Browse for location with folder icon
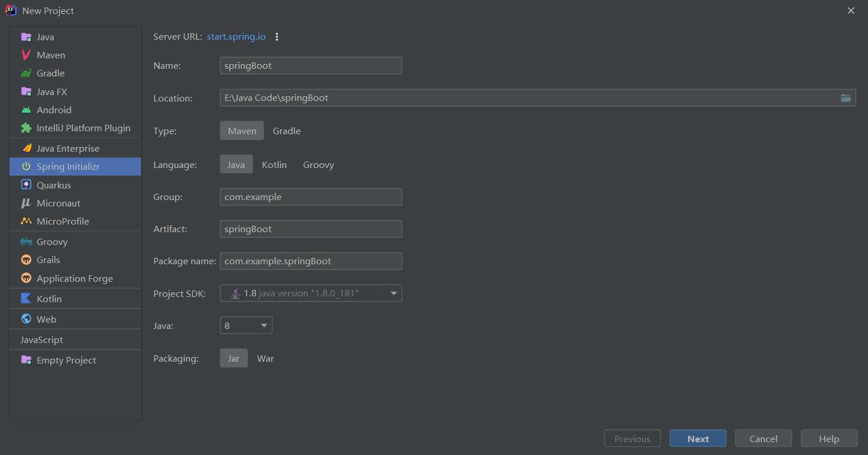Image resolution: width=868 pixels, height=455 pixels. (x=846, y=98)
